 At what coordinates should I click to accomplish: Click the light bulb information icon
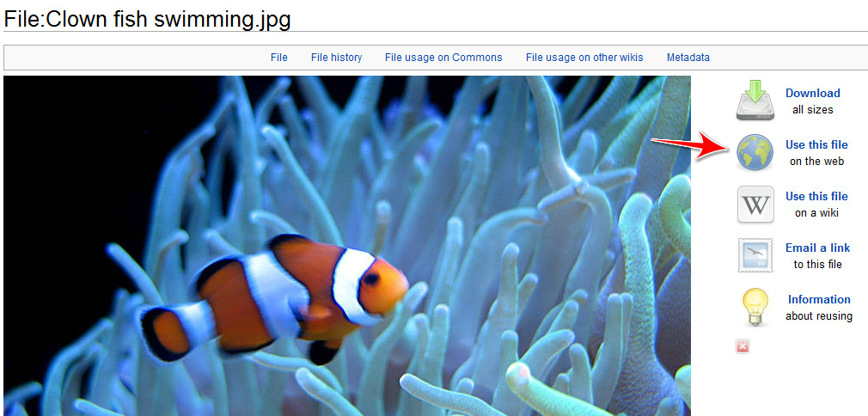click(755, 307)
